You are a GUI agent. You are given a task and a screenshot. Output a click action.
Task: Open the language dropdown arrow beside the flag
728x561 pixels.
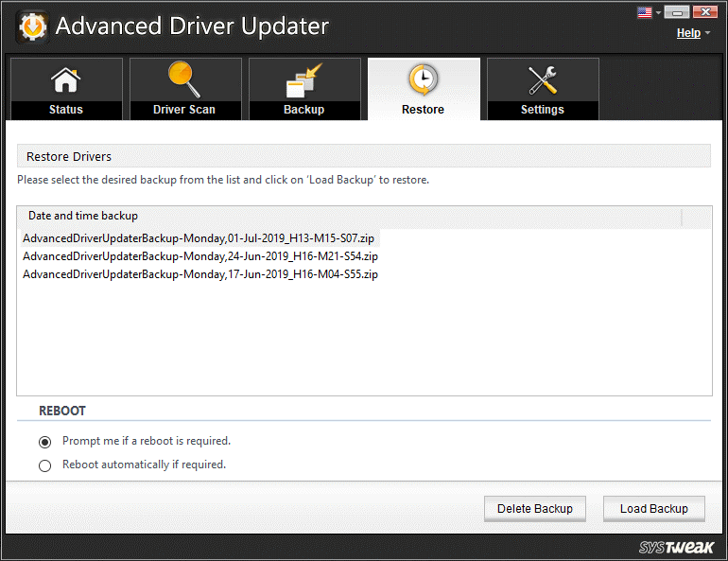coord(658,12)
